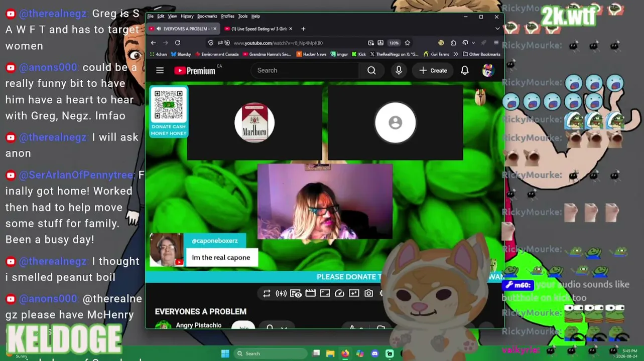This screenshot has width=644, height=361.
Task: Open the Help menu
Action: pos(255,16)
